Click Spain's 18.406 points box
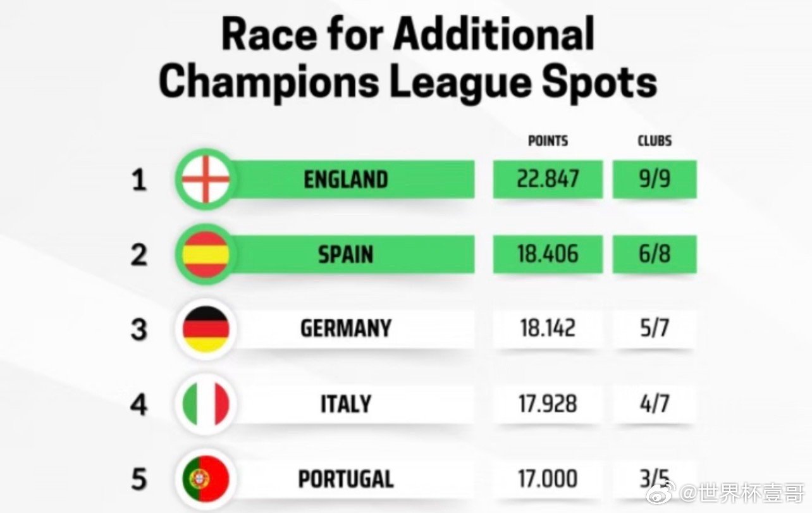 click(x=548, y=254)
